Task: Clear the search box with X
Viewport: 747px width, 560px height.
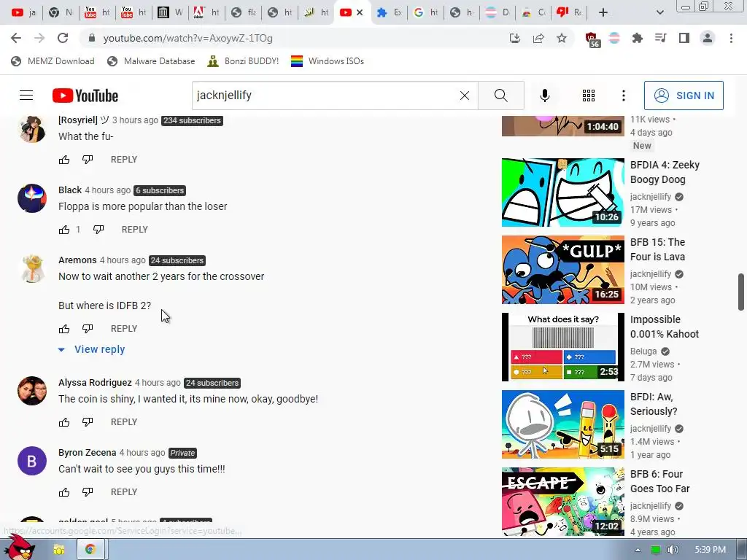Action: 465,96
